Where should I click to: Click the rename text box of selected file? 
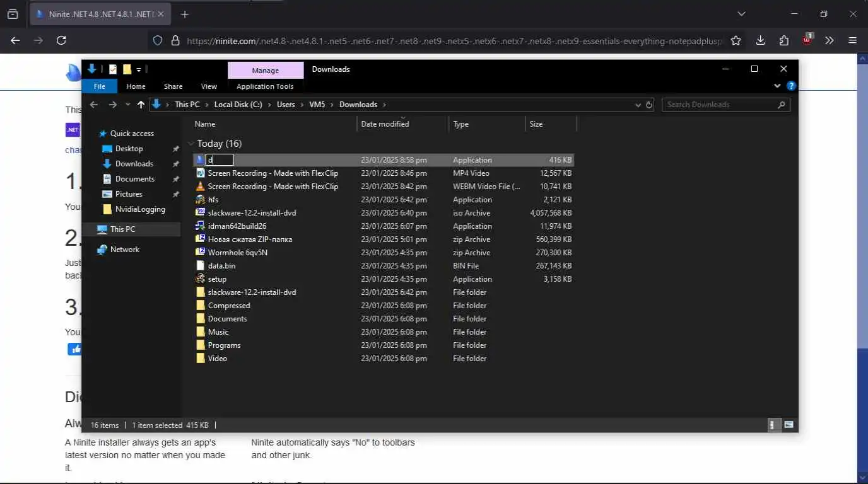(x=220, y=160)
